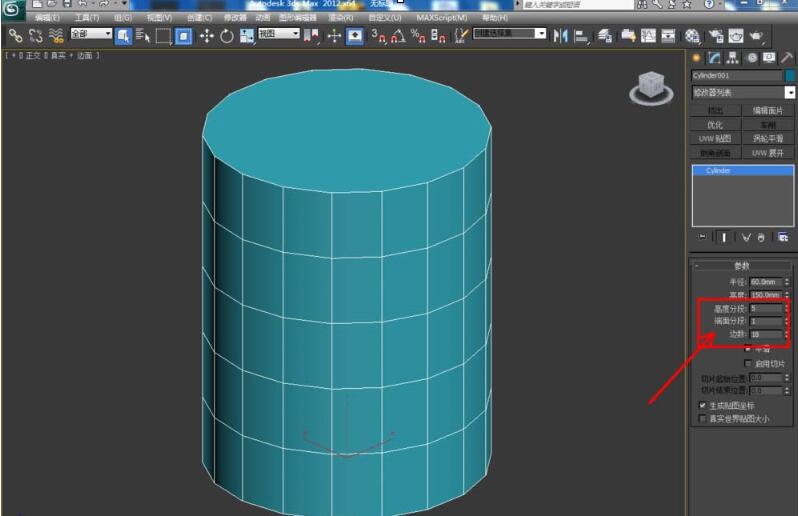This screenshot has height=516, width=798.
Task: Toggle Spinner Snap
Action: coord(438,36)
